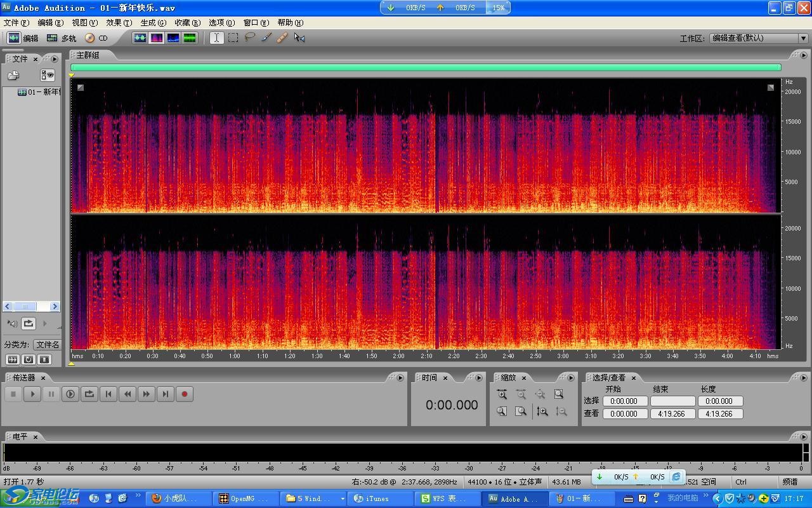This screenshot has width=812, height=508.
Task: Choose the marquee selection tool
Action: coord(233,38)
